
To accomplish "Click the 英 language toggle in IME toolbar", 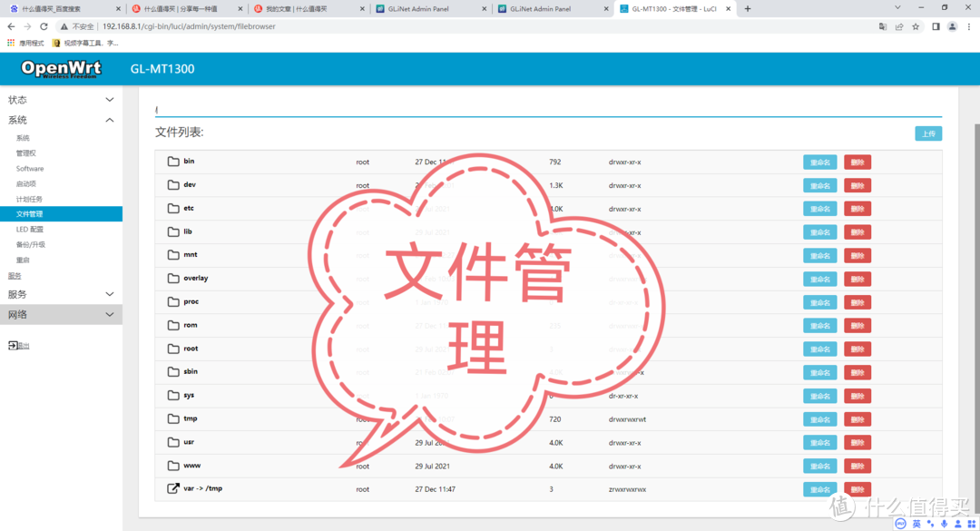I will click(x=916, y=524).
